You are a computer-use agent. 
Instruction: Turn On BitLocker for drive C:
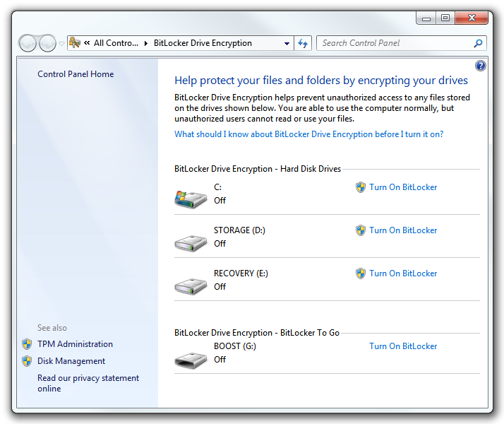(403, 187)
